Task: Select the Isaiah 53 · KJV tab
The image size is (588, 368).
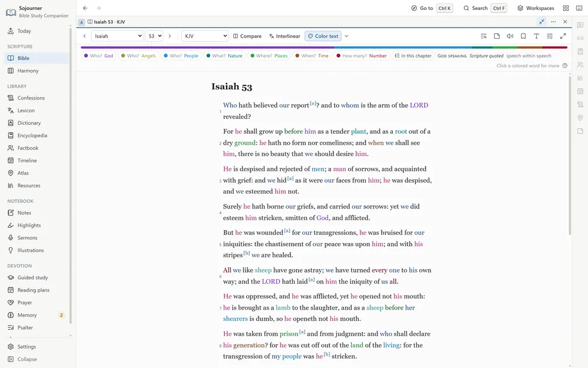Action: point(106,22)
